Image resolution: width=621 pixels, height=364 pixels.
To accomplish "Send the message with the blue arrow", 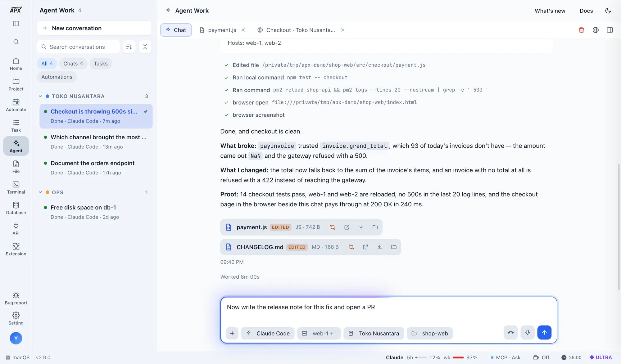I will pos(544,333).
